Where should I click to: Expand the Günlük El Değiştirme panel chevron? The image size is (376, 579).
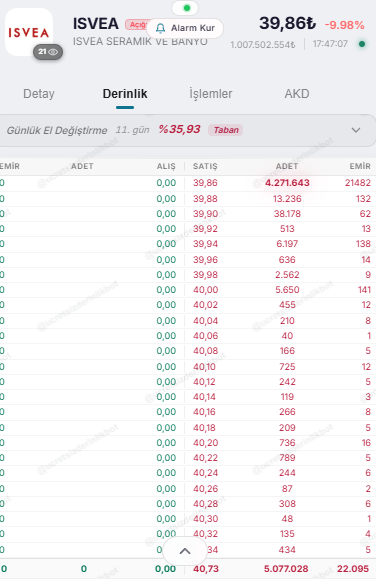(356, 130)
